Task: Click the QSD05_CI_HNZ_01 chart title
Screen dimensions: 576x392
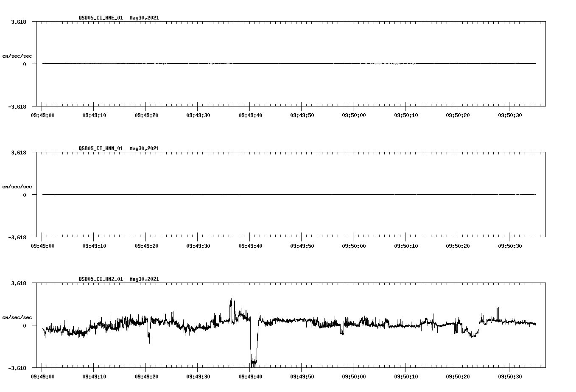Action: point(119,279)
